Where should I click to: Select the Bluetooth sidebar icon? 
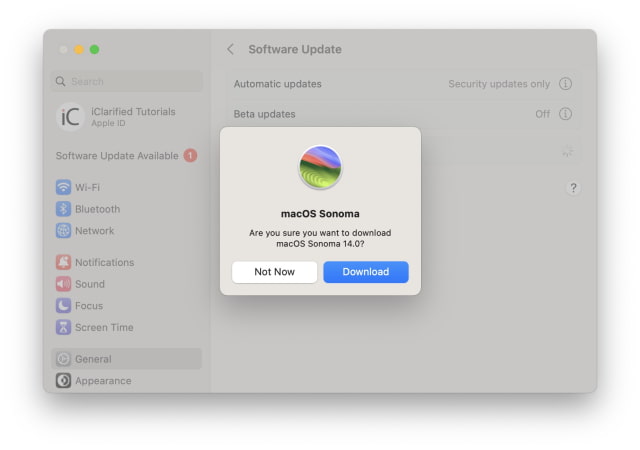pos(63,209)
